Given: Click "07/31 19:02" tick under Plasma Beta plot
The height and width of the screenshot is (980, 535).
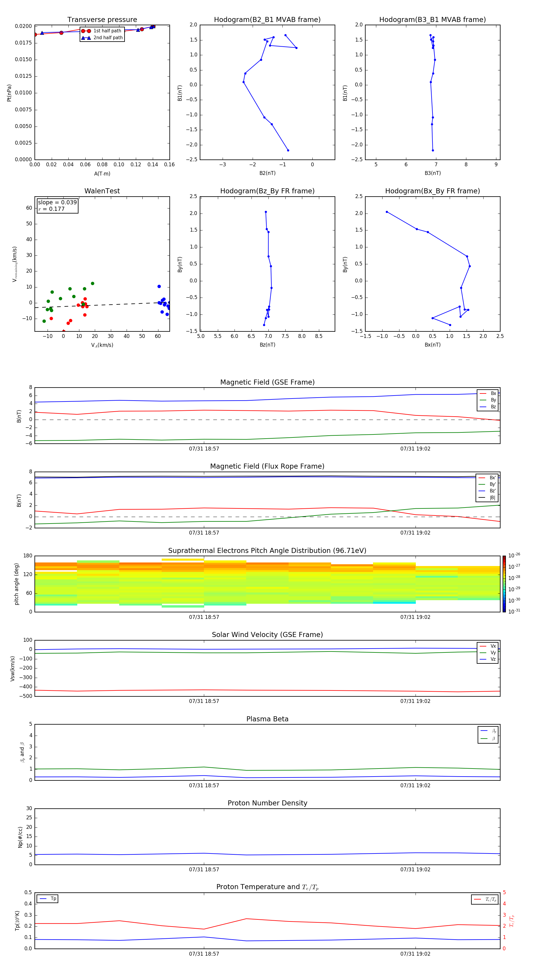Looking at the screenshot, I should (x=415, y=785).
